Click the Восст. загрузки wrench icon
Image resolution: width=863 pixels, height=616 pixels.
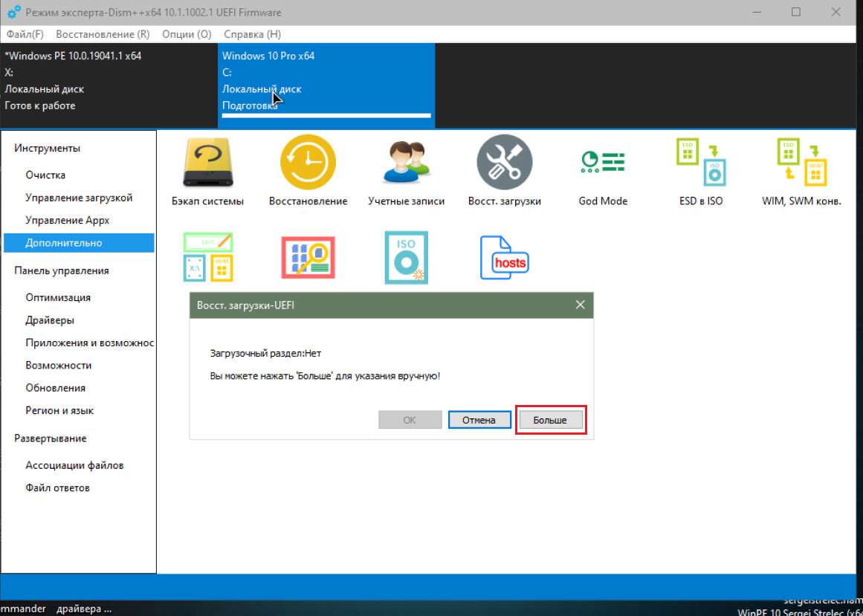pos(504,163)
